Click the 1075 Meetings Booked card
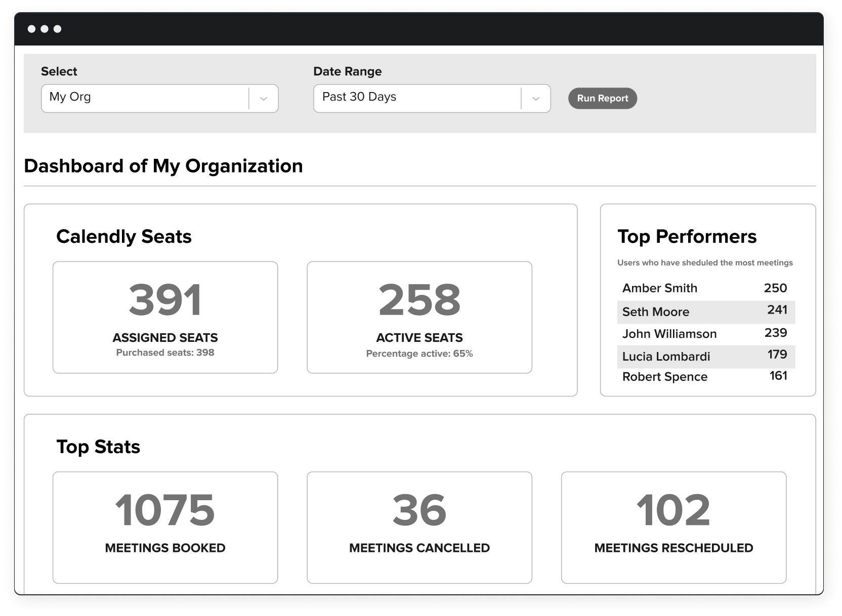Screen dimensions: 842x616 point(165,527)
